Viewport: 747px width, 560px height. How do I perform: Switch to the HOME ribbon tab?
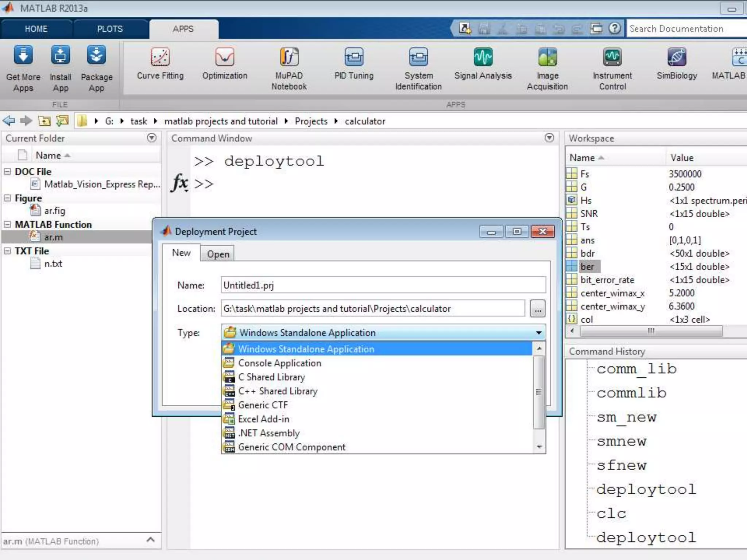[36, 29]
